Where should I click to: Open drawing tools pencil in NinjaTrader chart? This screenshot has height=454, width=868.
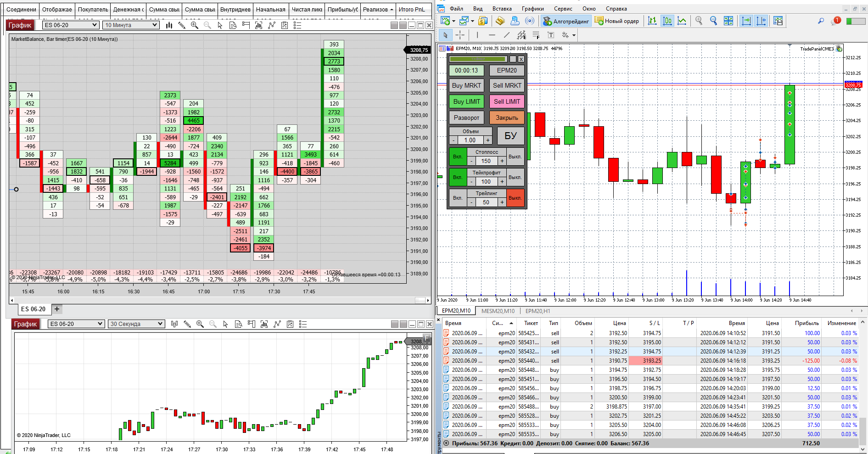(x=182, y=25)
